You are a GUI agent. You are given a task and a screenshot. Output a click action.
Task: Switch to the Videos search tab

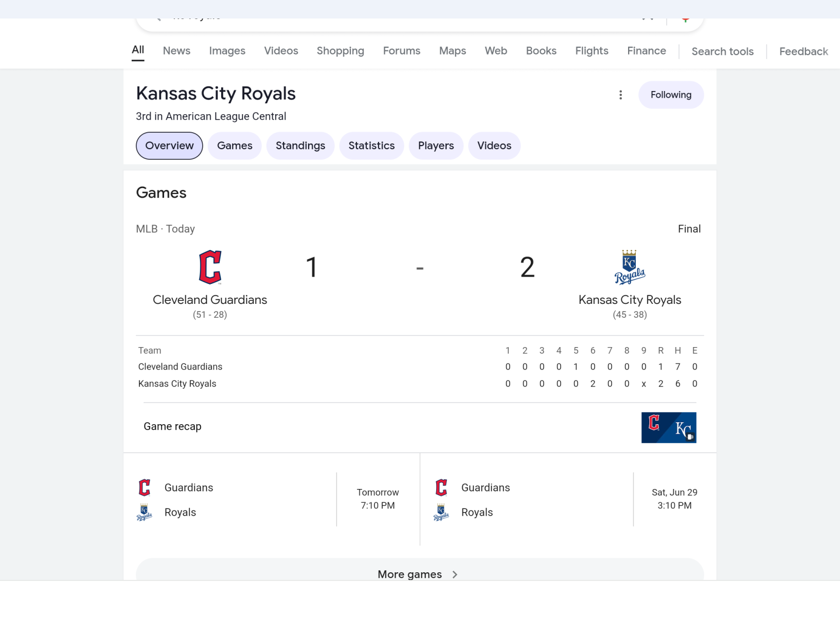click(281, 50)
